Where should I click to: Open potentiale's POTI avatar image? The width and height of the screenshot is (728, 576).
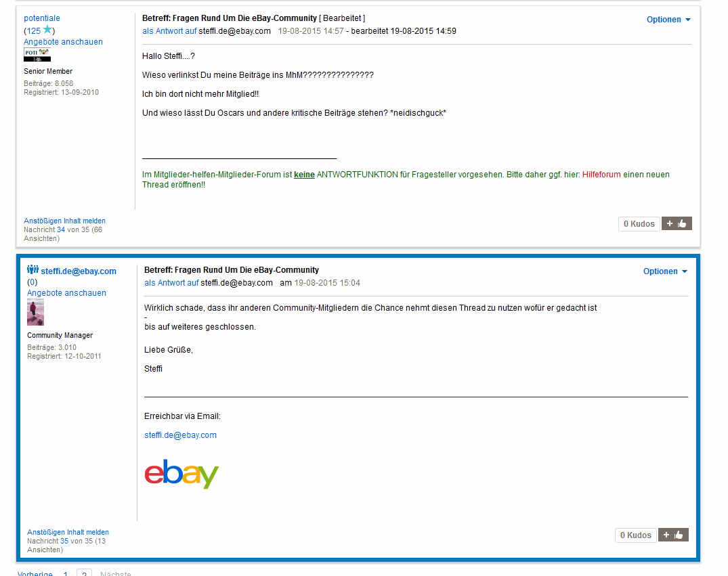click(37, 55)
